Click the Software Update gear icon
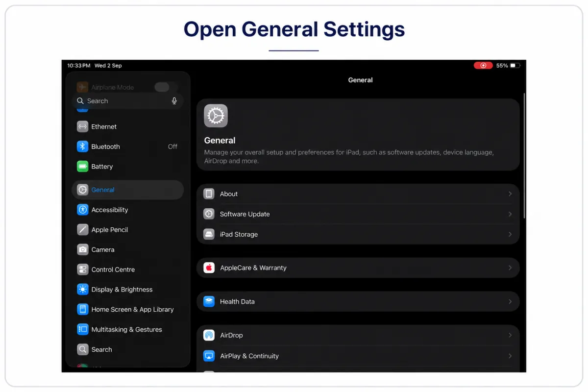The height and width of the screenshot is (392, 588). point(209,214)
